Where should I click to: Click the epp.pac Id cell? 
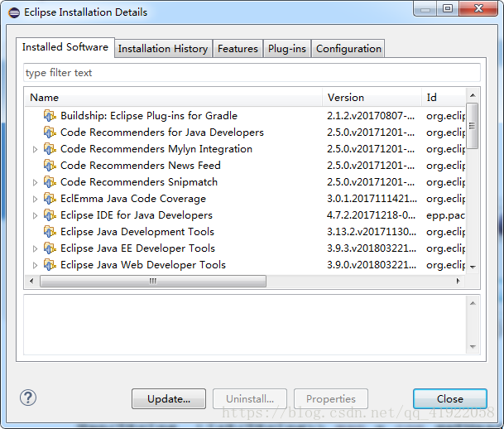click(445, 215)
